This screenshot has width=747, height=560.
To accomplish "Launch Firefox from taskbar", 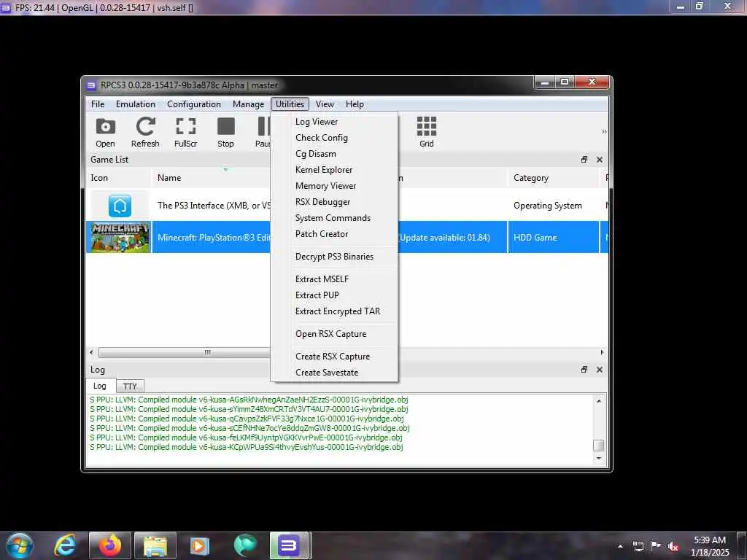I will coord(110,545).
